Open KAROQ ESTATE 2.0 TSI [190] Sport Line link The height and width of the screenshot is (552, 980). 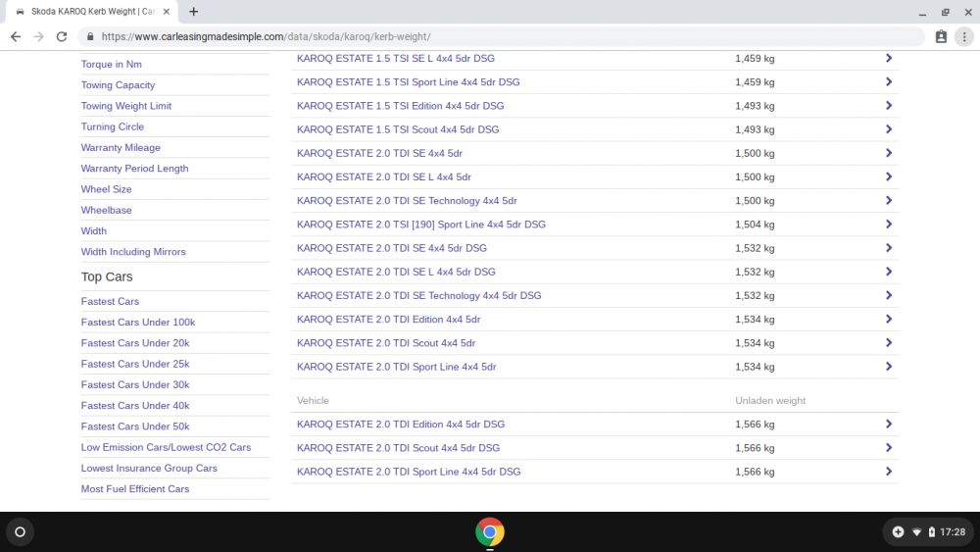pyautogui.click(x=421, y=225)
